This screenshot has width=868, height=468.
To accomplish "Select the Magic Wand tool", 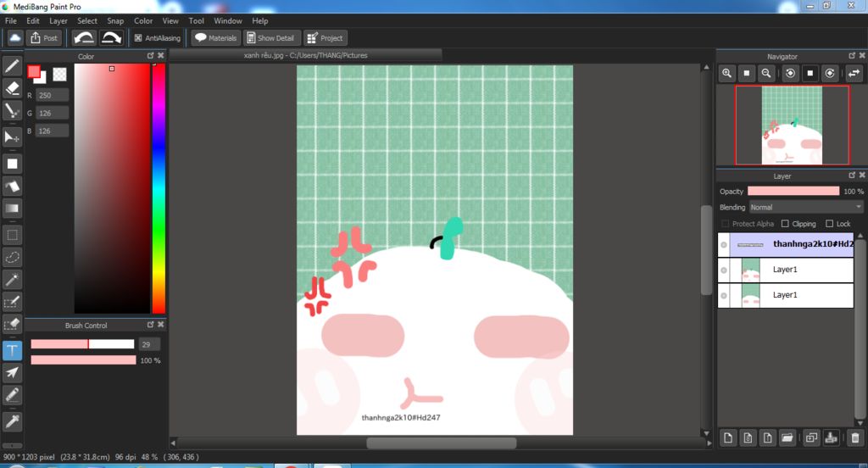I will [12, 279].
